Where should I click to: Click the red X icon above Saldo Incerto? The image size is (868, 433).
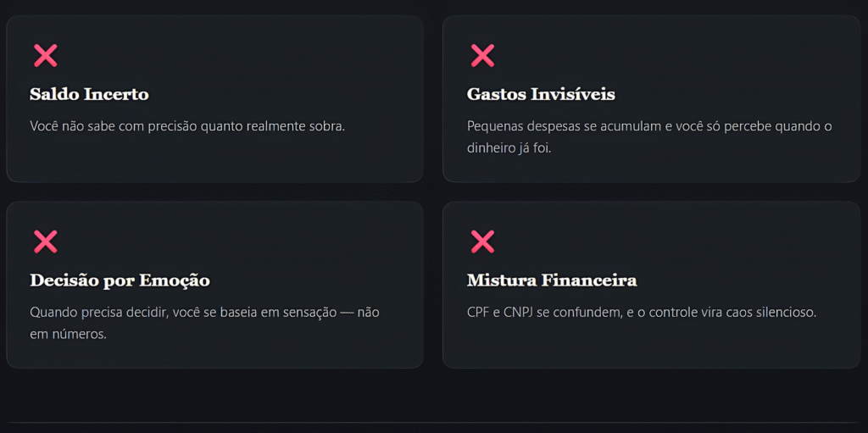(x=45, y=56)
